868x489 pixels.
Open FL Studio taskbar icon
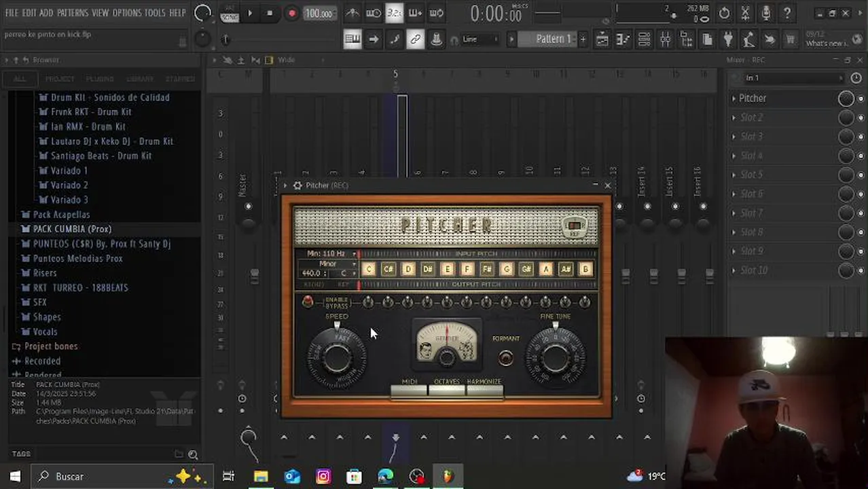[448, 477]
